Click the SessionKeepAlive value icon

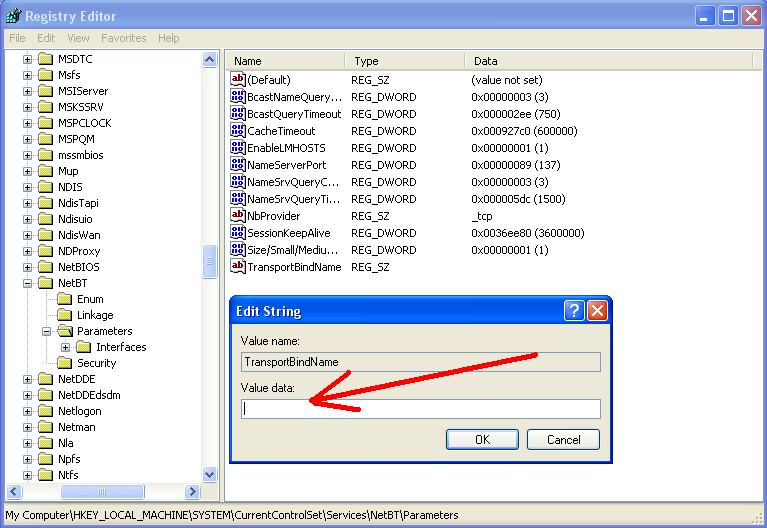coord(238,232)
